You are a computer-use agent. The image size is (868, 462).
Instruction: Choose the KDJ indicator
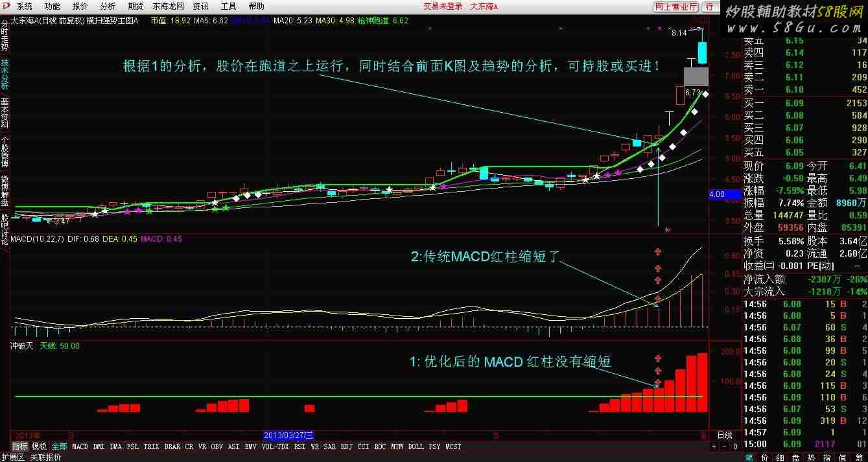(346, 446)
